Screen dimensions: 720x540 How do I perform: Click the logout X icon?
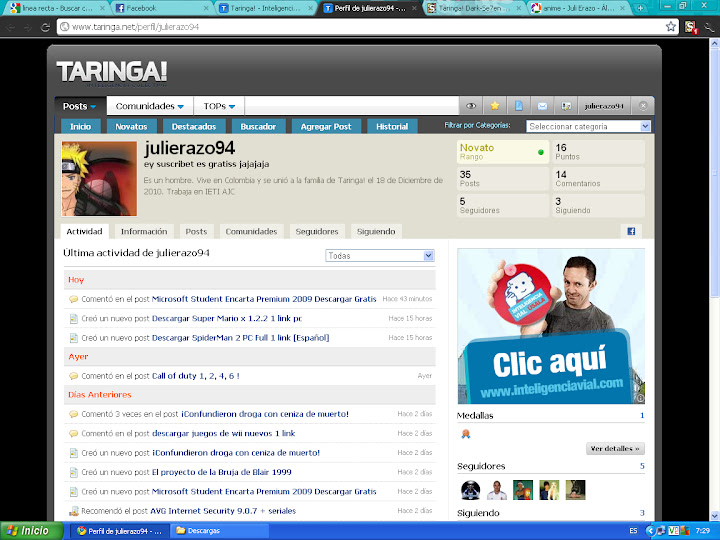pyautogui.click(x=643, y=106)
